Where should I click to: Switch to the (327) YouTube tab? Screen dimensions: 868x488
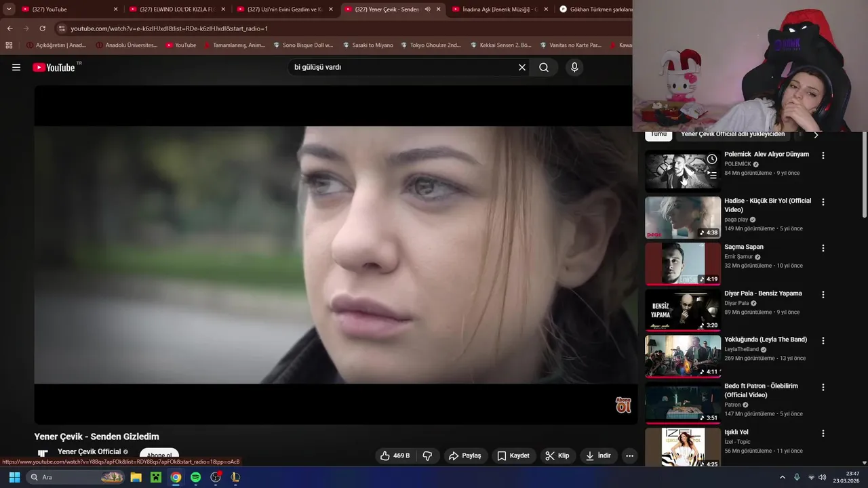coord(70,9)
